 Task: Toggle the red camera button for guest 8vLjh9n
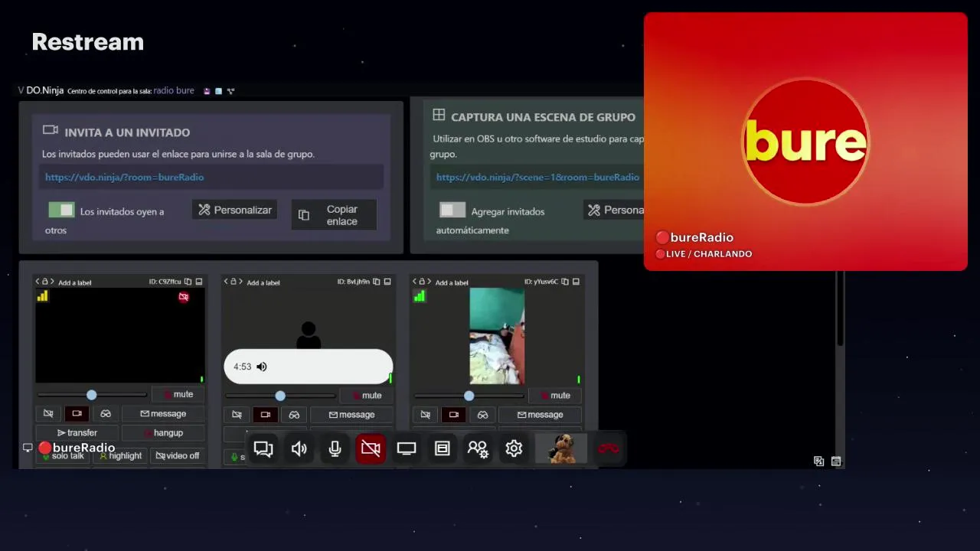click(265, 415)
